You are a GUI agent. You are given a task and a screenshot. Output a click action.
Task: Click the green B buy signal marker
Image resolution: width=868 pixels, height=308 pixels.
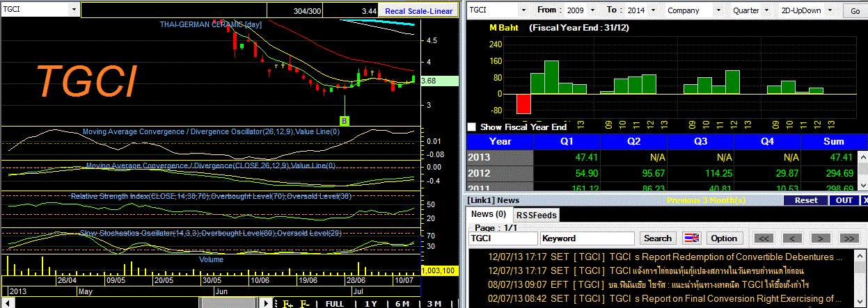(344, 120)
